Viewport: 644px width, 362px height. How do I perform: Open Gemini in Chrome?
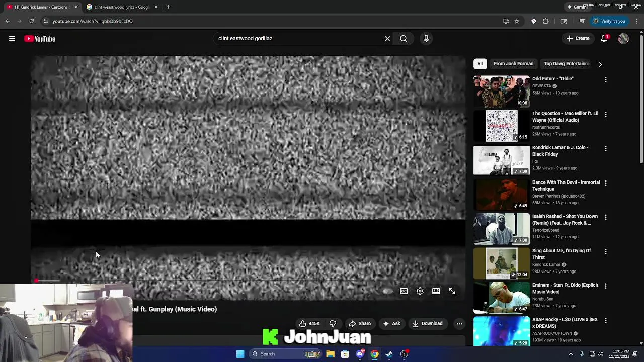click(x=577, y=7)
